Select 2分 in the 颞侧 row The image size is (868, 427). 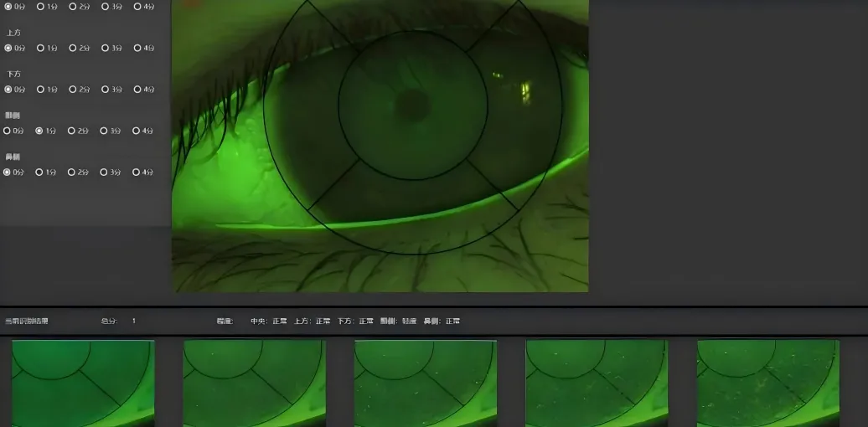pos(72,131)
